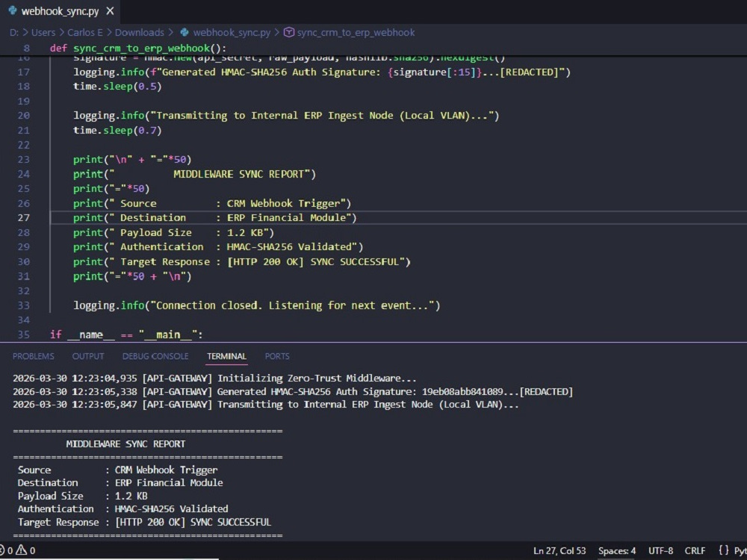The height and width of the screenshot is (560, 747).
Task: Switch to the OUTPUT panel tab
Action: click(x=88, y=356)
